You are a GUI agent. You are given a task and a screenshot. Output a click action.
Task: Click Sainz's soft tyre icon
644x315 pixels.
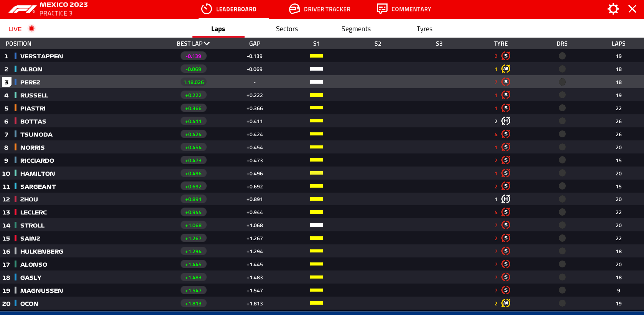pos(506,238)
